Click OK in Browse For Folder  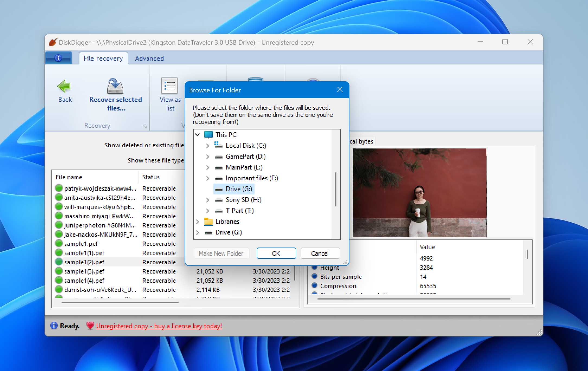tap(276, 253)
